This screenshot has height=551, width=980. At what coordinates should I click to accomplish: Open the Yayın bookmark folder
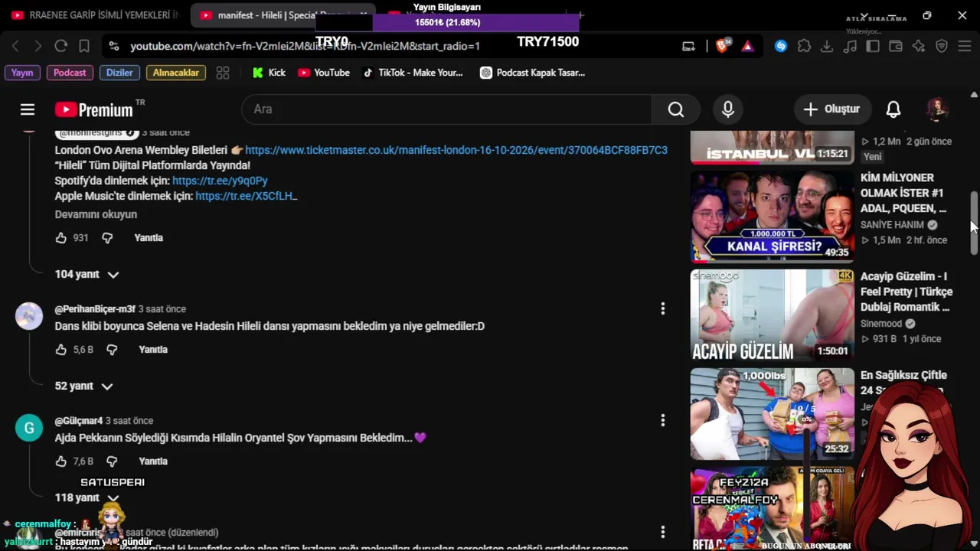tap(22, 73)
